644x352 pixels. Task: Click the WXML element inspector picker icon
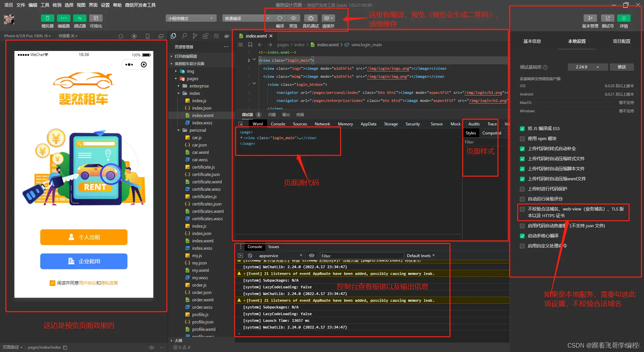pos(240,124)
